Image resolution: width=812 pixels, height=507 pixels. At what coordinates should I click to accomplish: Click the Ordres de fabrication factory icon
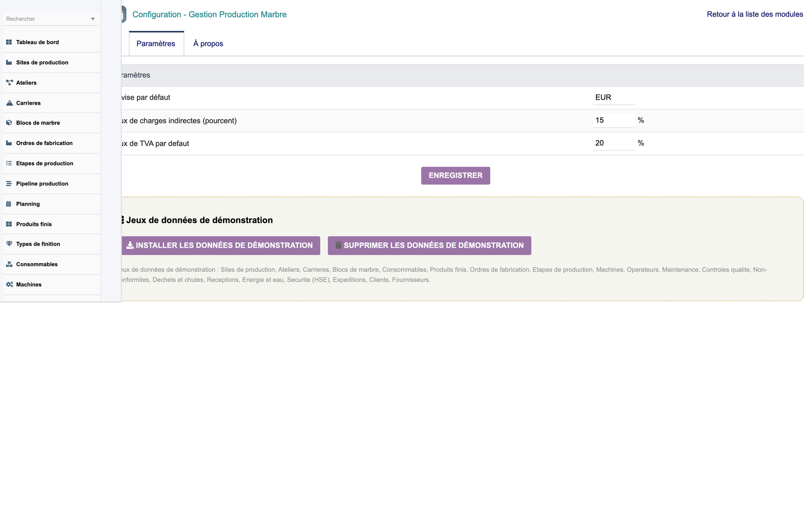[9, 143]
